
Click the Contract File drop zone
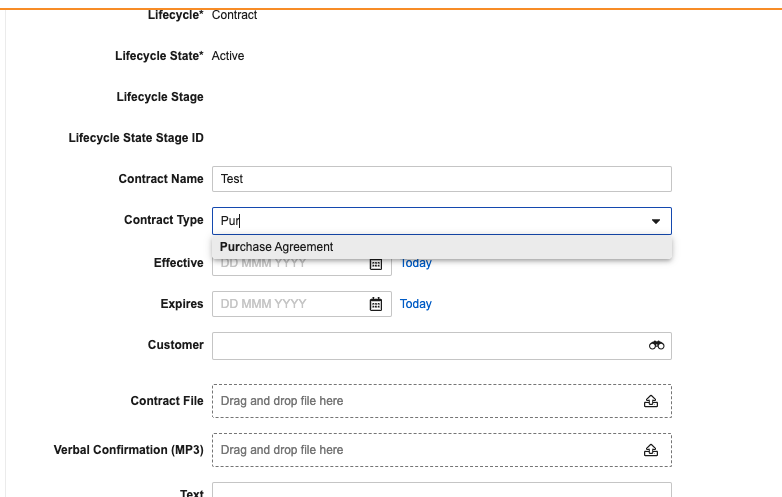(x=442, y=401)
